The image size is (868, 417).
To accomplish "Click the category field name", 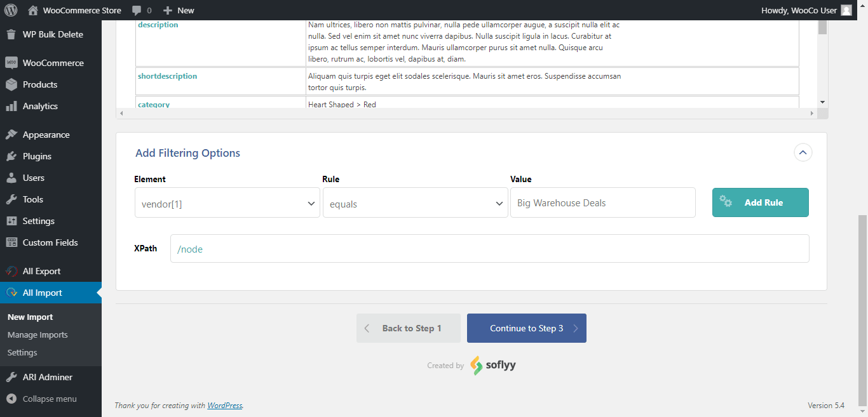I will [x=154, y=105].
